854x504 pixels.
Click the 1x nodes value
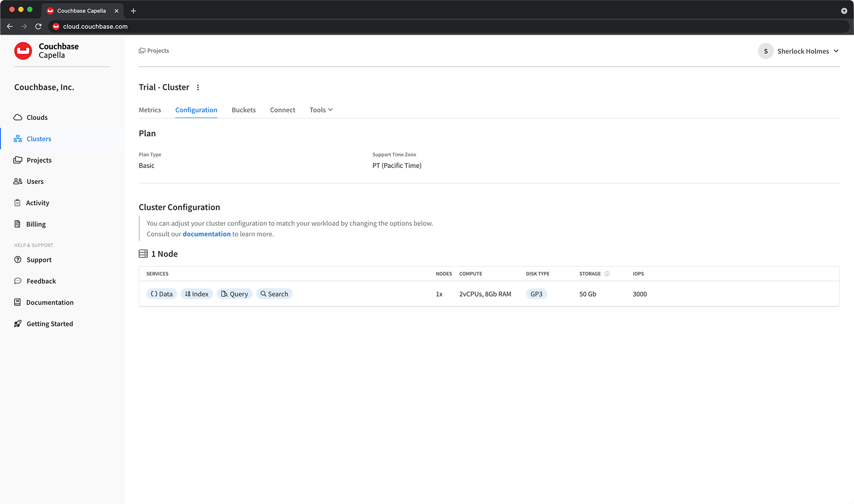439,294
